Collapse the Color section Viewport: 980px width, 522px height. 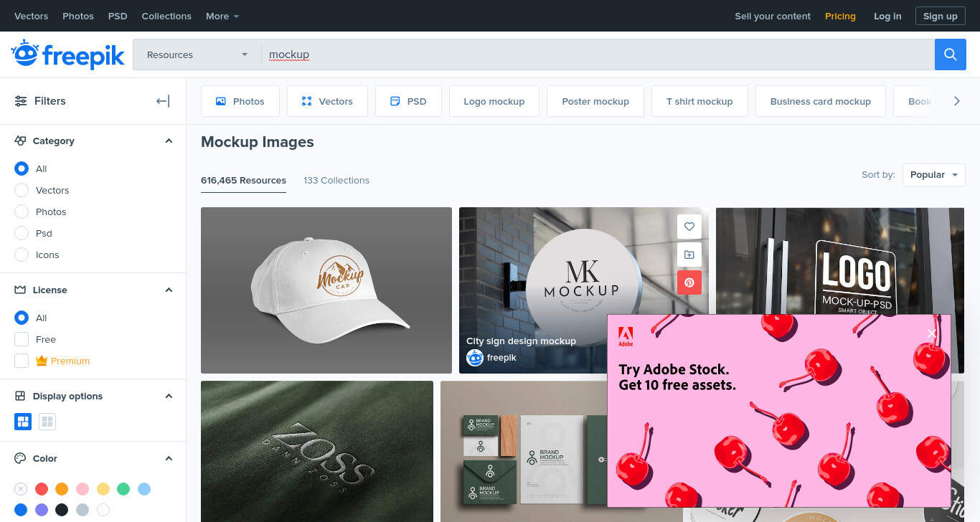(x=169, y=459)
